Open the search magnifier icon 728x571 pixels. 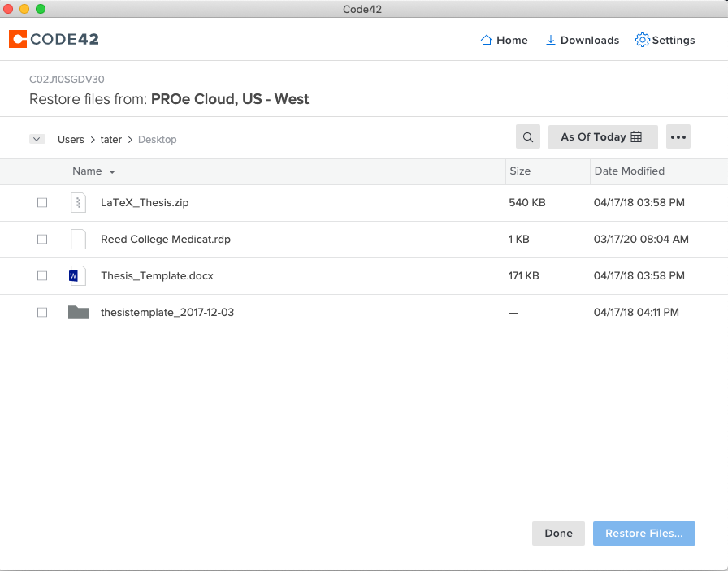point(528,137)
